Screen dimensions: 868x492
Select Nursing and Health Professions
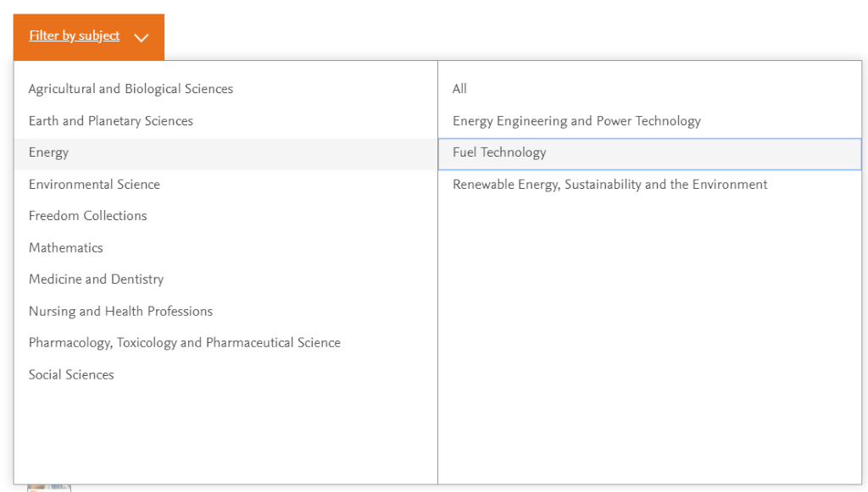(225, 312)
